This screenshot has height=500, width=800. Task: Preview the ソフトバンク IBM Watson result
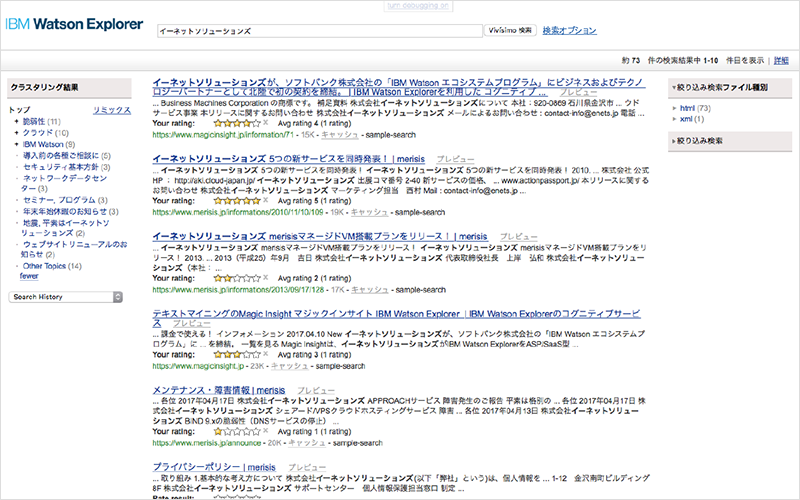tap(578, 92)
